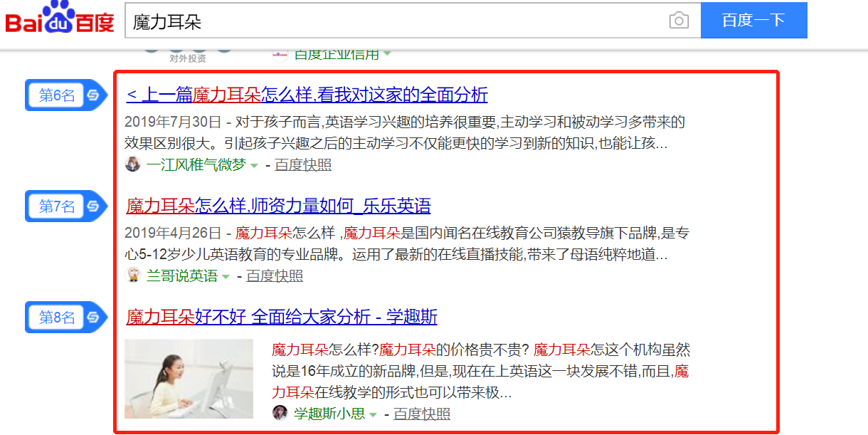Click snippet text starting 魔力耳朵怎么样?魔力耳朵的价格贵不贵
This screenshot has height=435, width=868.
481,371
